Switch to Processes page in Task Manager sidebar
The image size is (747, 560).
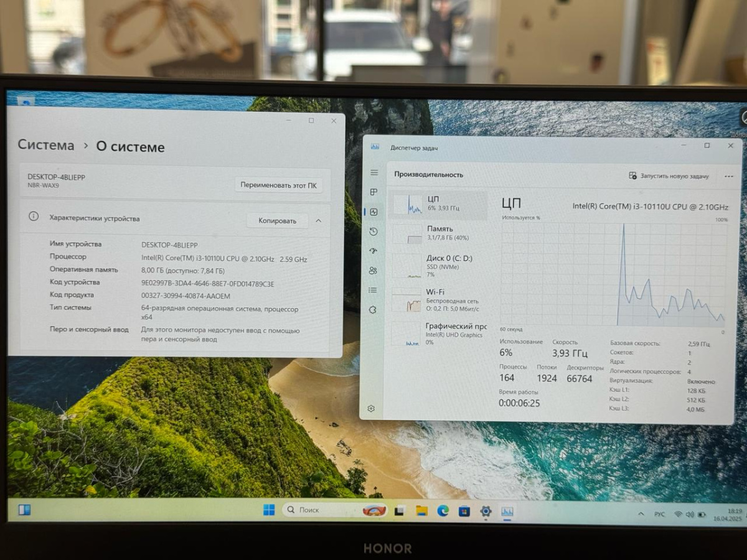pos(374,192)
